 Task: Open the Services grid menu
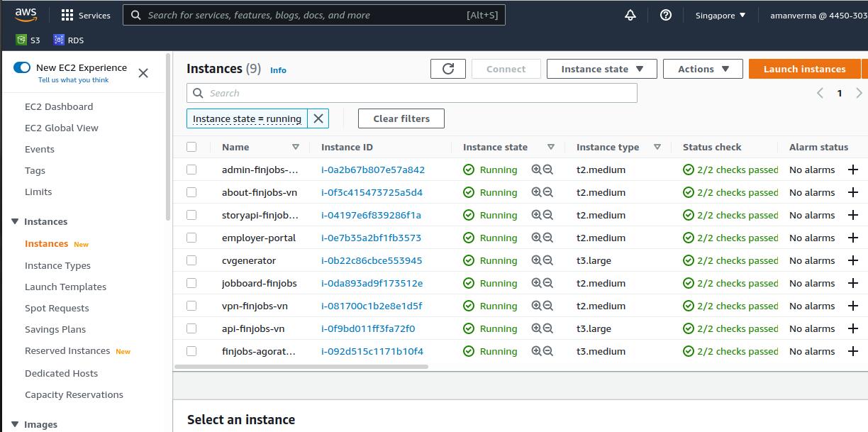point(86,15)
